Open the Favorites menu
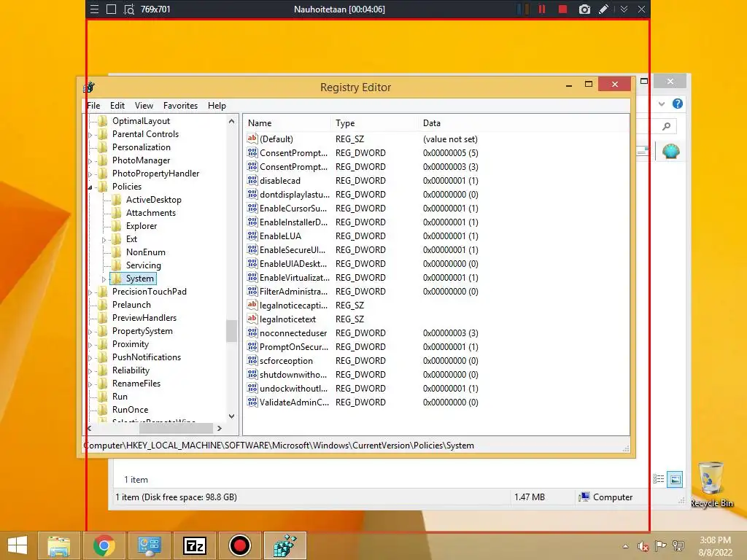This screenshot has width=747, height=560. (180, 106)
